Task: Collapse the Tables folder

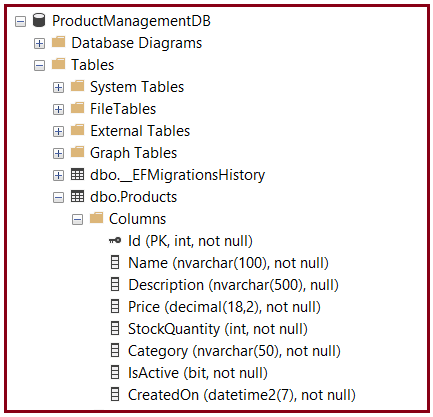Action: (39, 66)
